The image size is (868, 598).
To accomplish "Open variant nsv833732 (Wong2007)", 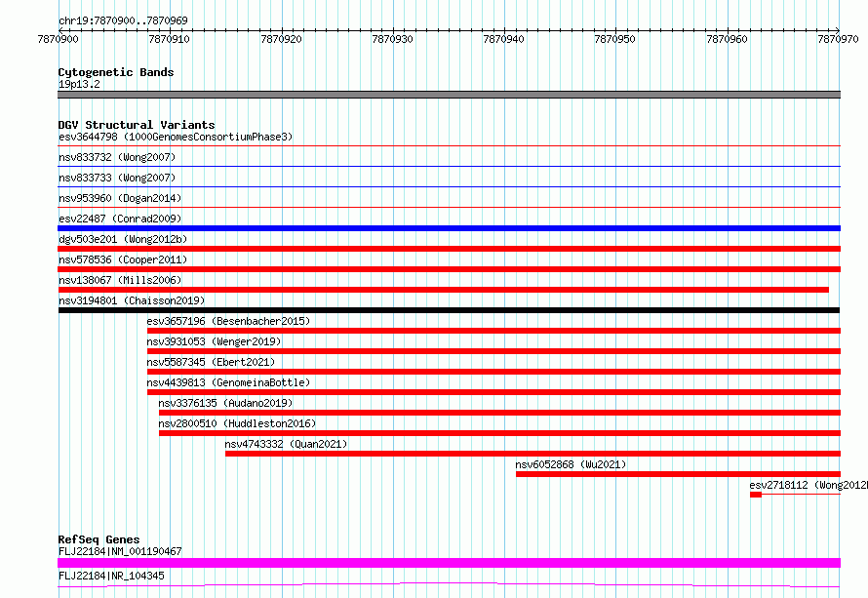I will (x=117, y=157).
